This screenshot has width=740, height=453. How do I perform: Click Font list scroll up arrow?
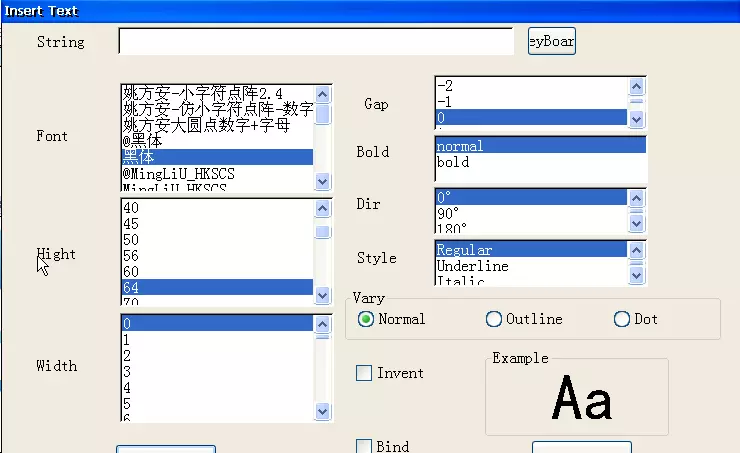click(x=323, y=94)
